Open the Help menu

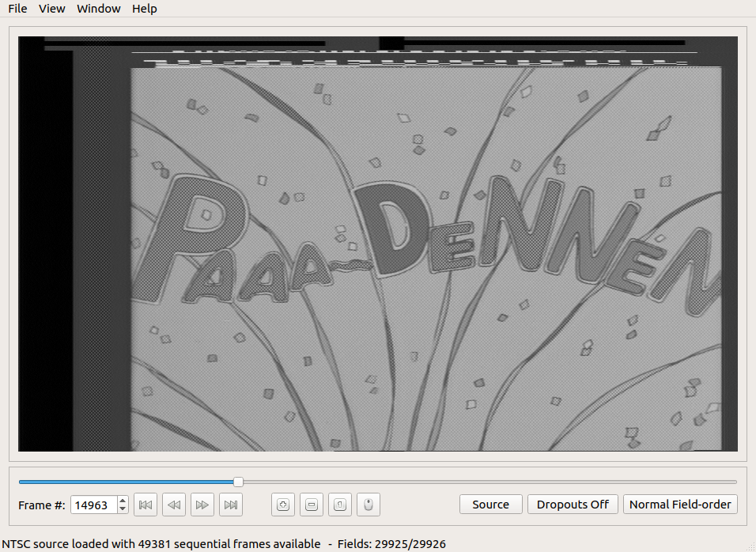[145, 9]
